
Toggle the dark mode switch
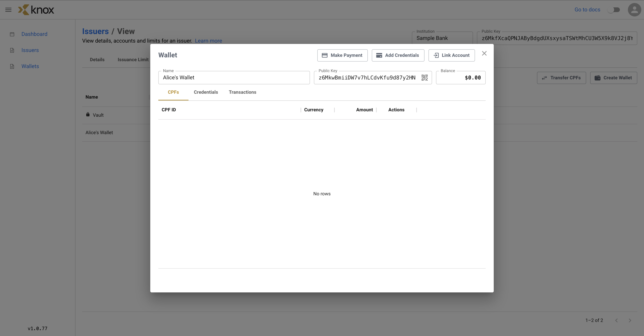tap(614, 10)
